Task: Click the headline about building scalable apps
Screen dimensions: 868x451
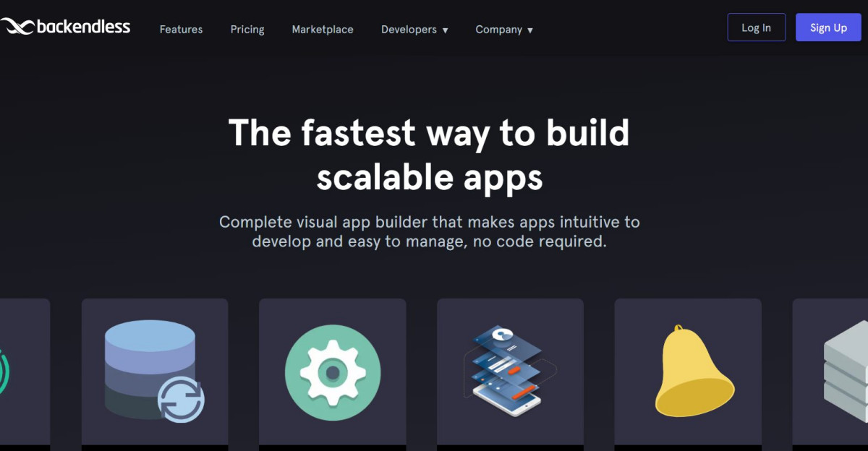Action: (x=429, y=154)
